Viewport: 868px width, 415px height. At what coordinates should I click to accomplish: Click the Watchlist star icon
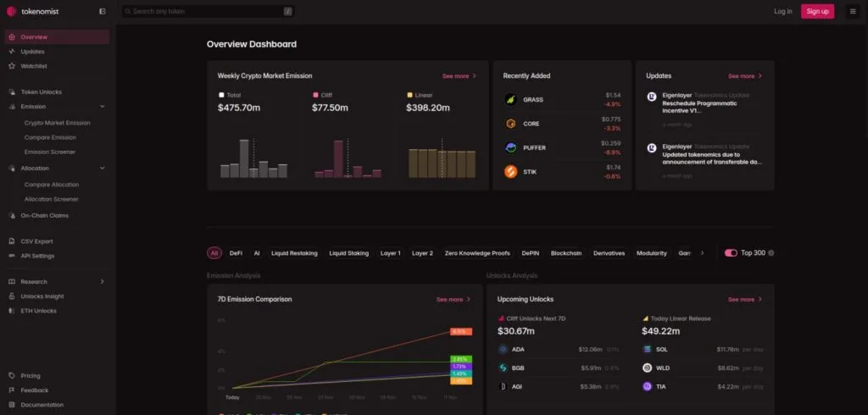(12, 66)
